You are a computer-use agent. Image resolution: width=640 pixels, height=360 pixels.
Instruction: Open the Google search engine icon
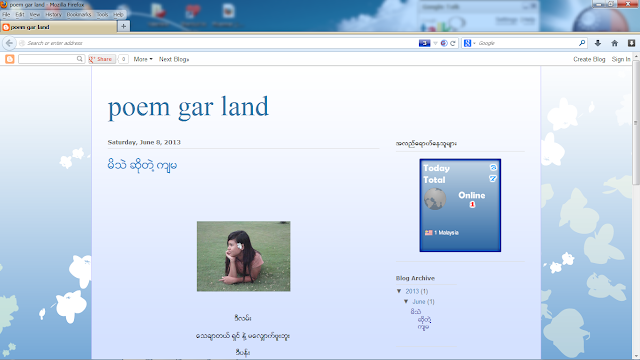(x=467, y=43)
